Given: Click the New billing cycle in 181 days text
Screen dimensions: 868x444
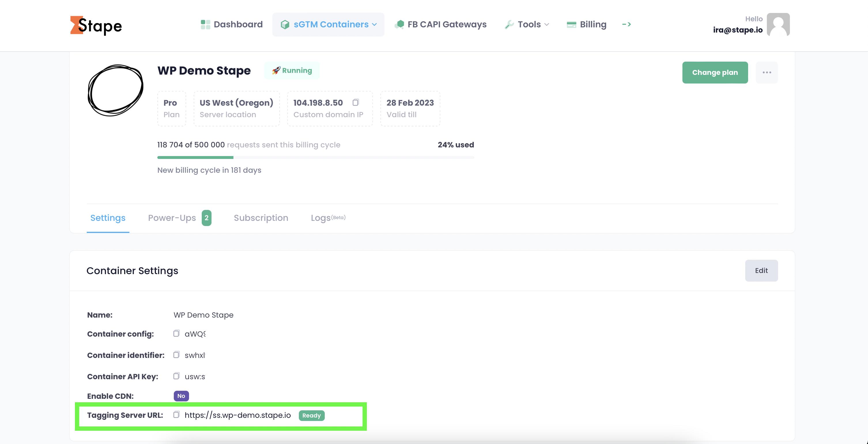Looking at the screenshot, I should [x=209, y=170].
